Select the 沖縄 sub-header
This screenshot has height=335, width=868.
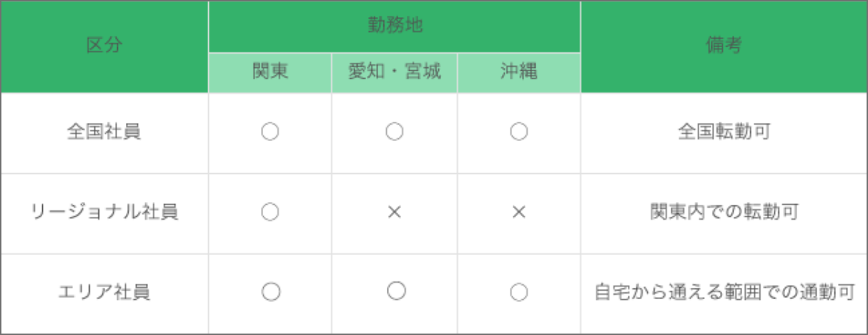pos(519,72)
